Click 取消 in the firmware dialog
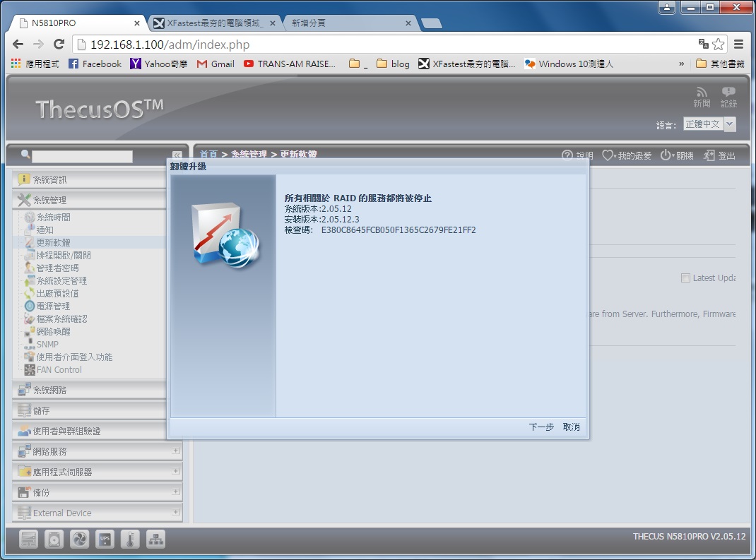 click(572, 427)
